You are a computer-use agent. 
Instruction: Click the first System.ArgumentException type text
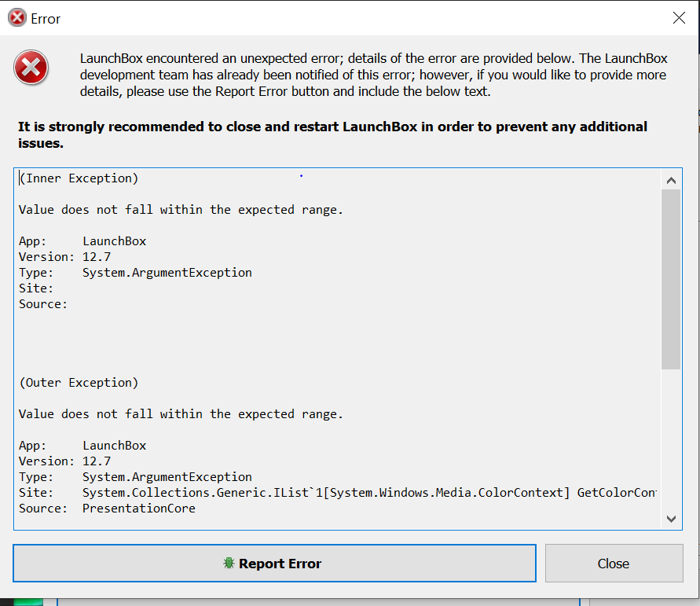coord(167,273)
